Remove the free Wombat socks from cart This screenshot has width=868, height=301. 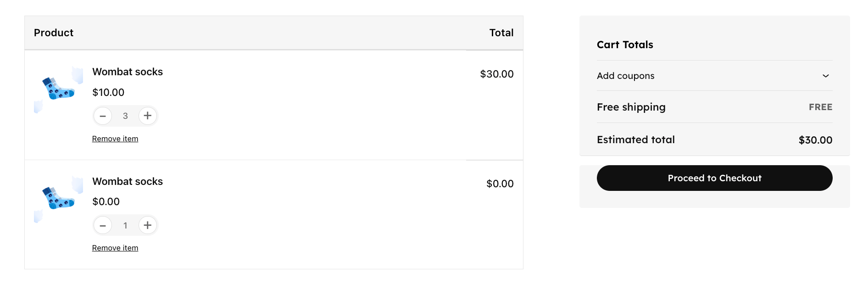point(115,247)
